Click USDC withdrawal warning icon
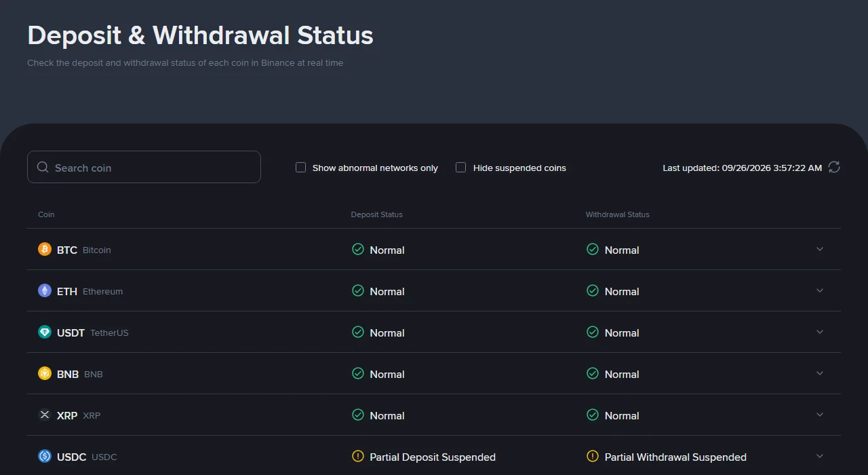 pos(593,456)
